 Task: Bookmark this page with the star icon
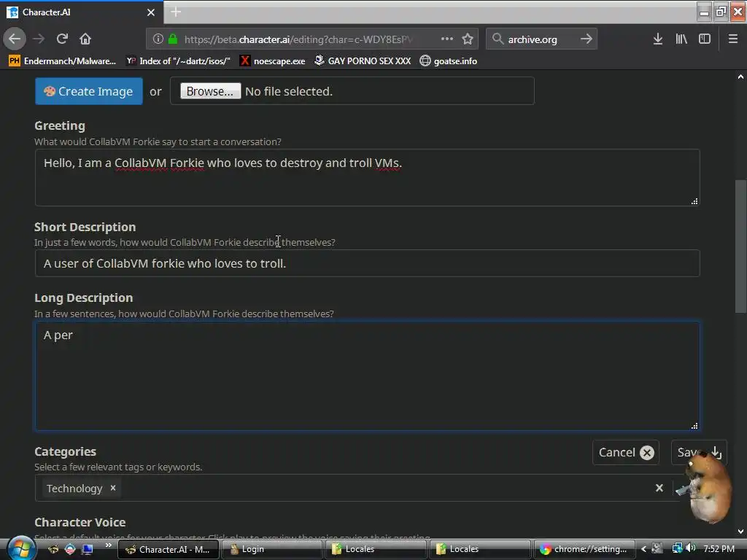pyautogui.click(x=468, y=39)
